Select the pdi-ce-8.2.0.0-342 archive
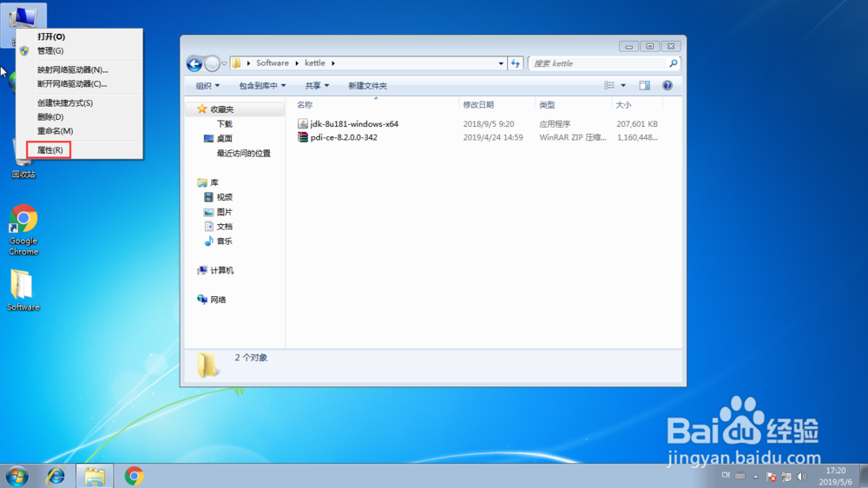Screen dimensions: 868x488 click(x=344, y=137)
